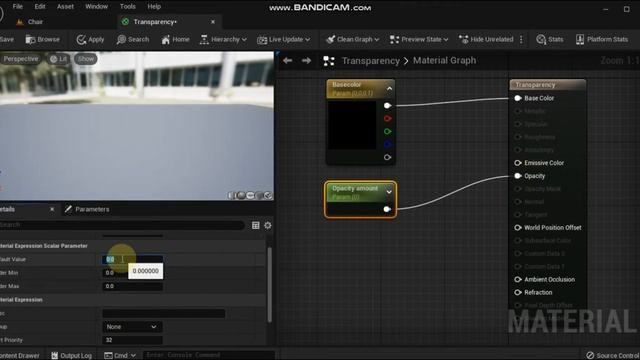The width and height of the screenshot is (640, 360).
Task: Click the Basecolor green output pin
Action: coord(387,131)
